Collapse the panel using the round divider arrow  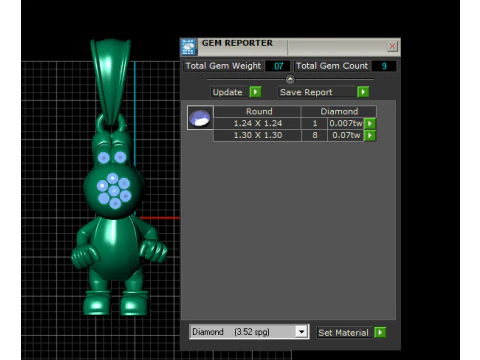tap(290, 79)
